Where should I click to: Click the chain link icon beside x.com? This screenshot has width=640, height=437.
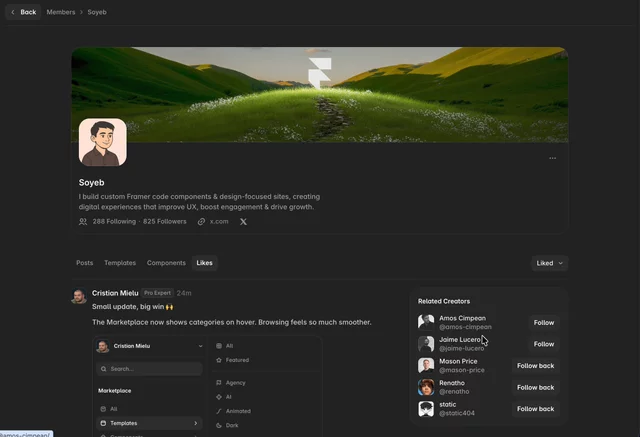pos(201,222)
